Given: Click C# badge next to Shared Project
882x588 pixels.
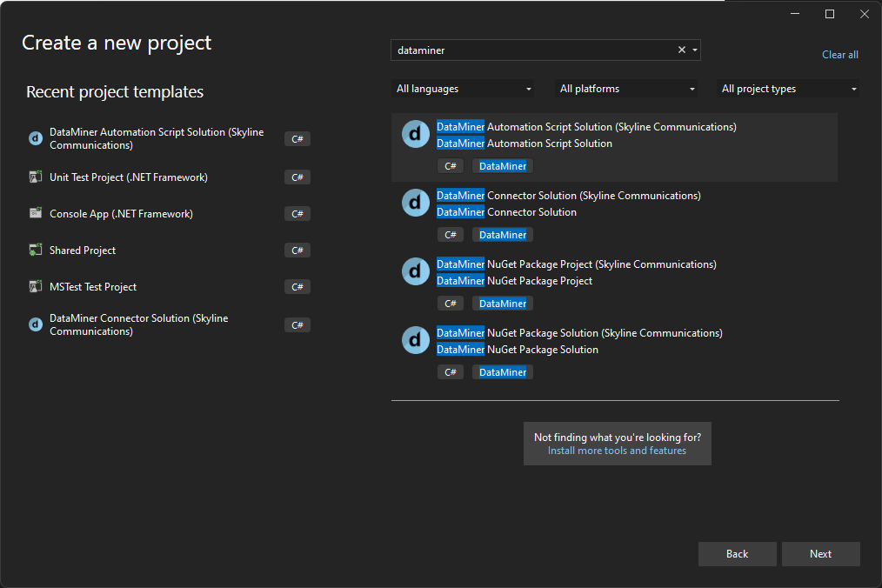Looking at the screenshot, I should click(297, 251).
